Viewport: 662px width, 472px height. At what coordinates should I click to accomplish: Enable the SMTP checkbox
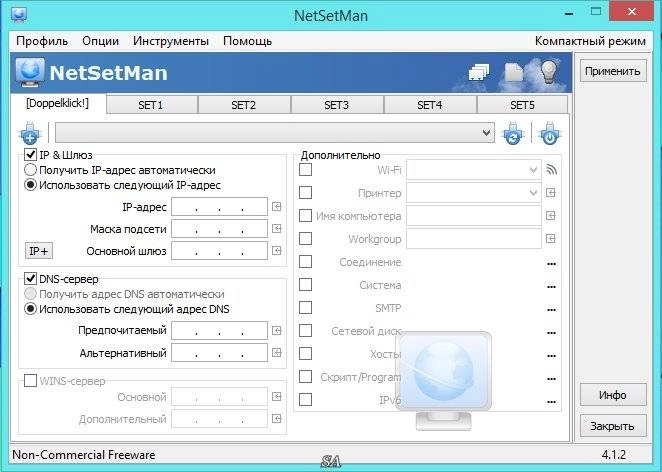coord(305,308)
